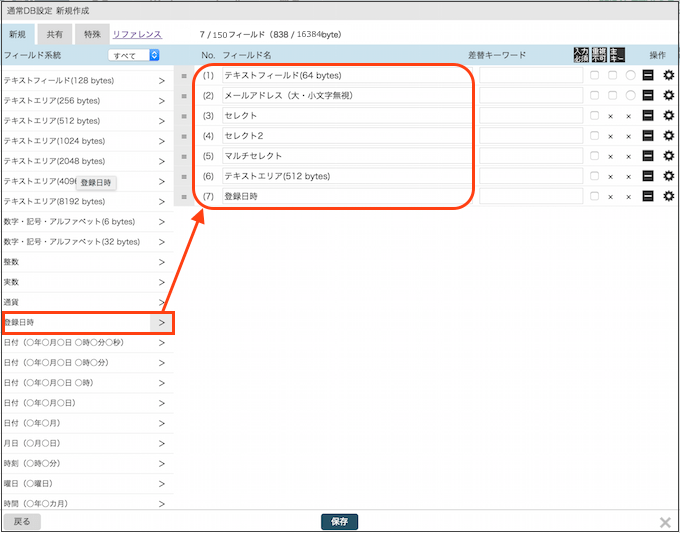Add 登録日時 field via its arrow
Image resolution: width=680 pixels, height=533 pixels.
point(161,323)
